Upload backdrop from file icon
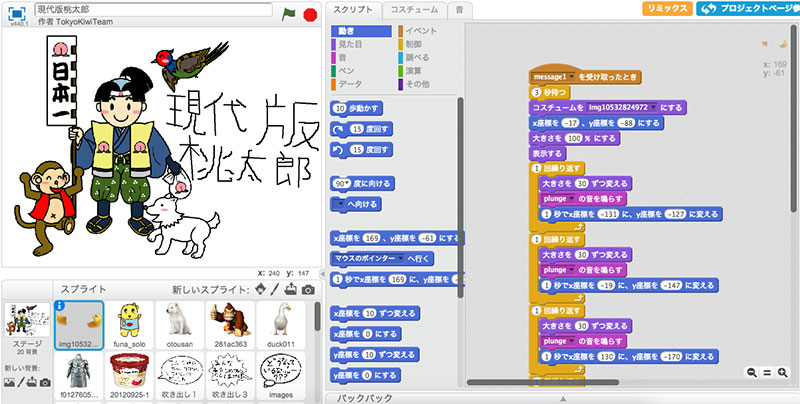Viewport: 800px width, 404px height. (33, 382)
